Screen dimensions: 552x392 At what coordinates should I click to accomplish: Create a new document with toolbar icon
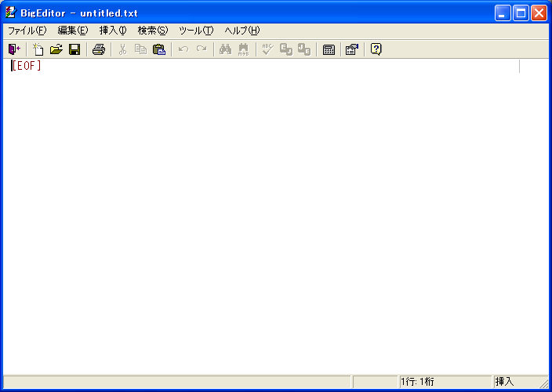38,49
